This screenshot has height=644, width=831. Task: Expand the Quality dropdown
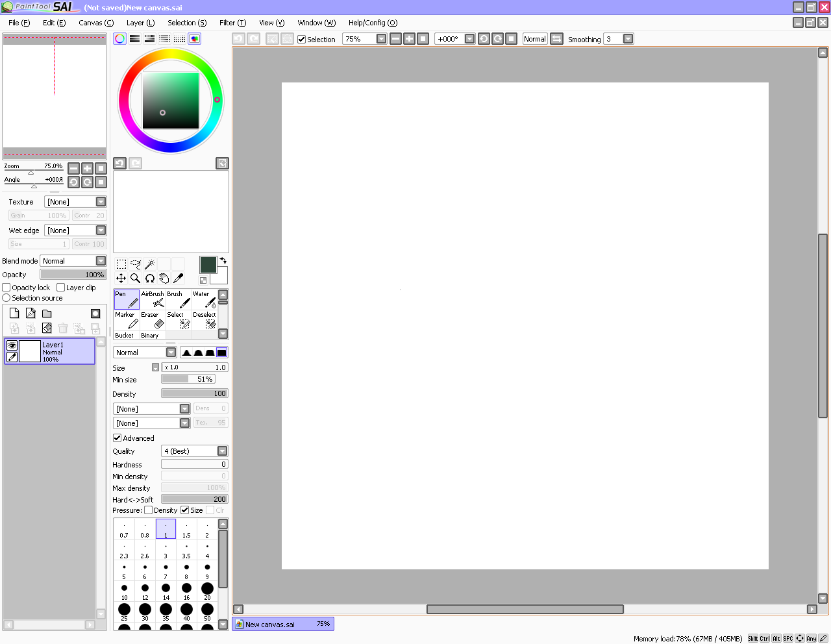pyautogui.click(x=222, y=451)
